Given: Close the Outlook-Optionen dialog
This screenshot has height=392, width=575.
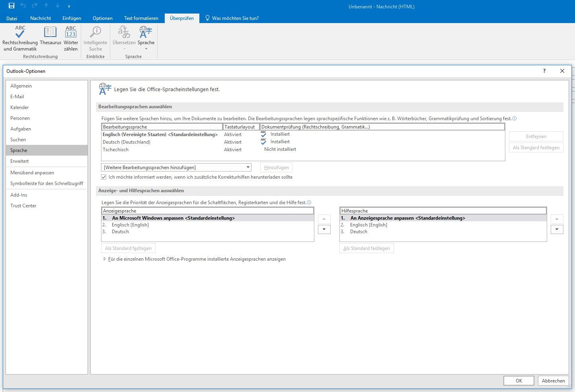Looking at the screenshot, I should 562,71.
